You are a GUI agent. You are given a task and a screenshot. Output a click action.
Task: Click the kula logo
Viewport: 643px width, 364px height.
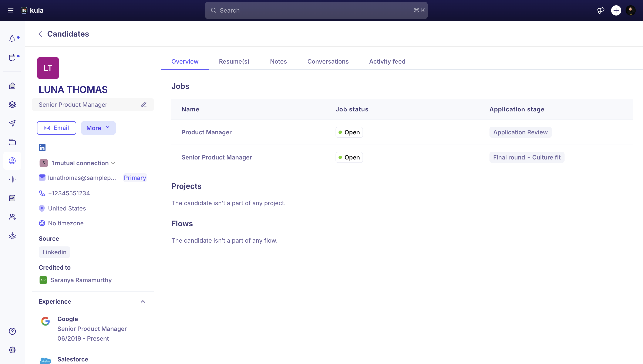32,10
